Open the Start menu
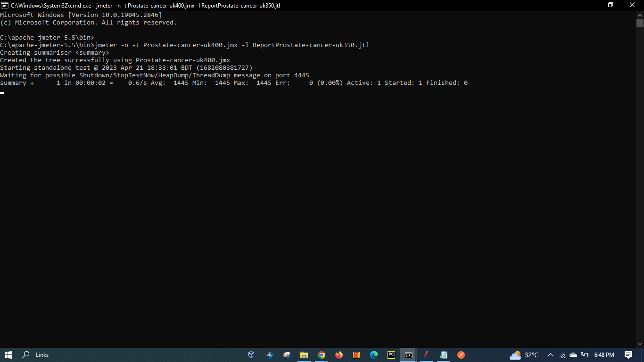 point(9,355)
